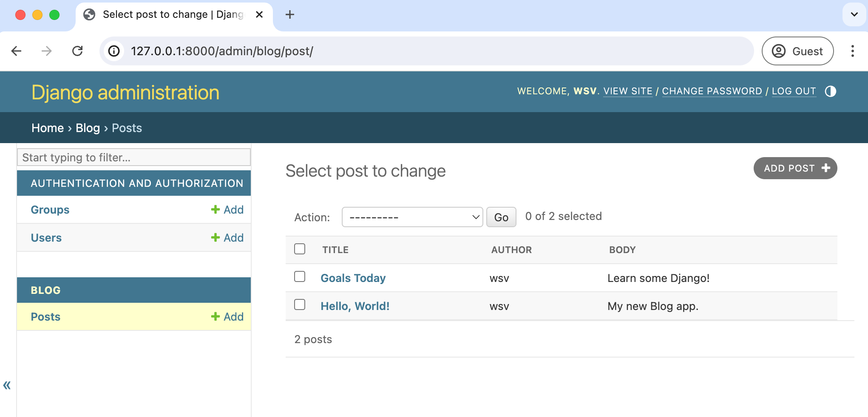Click the author cell in 'Goals Today' row
The height and width of the screenshot is (417, 868).
pyautogui.click(x=499, y=279)
